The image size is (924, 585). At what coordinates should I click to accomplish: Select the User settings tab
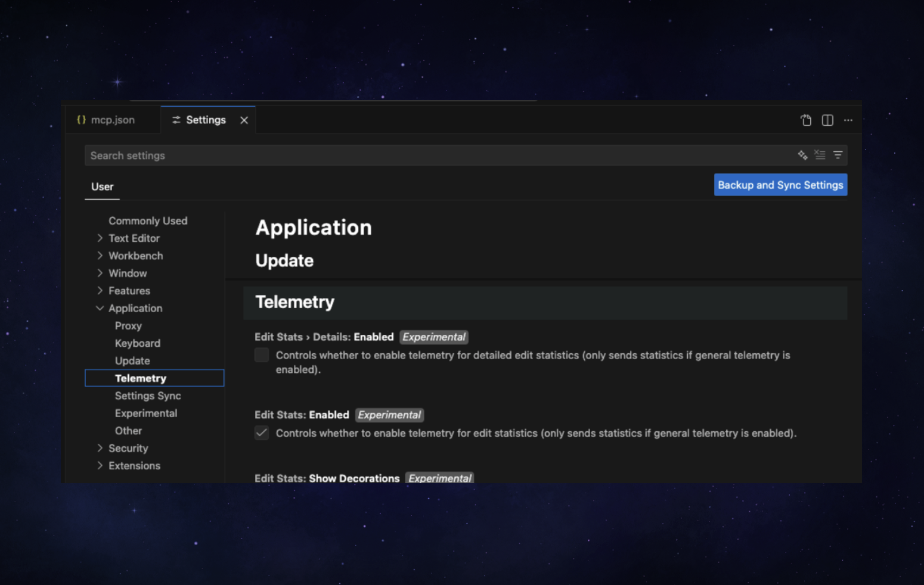[102, 186]
